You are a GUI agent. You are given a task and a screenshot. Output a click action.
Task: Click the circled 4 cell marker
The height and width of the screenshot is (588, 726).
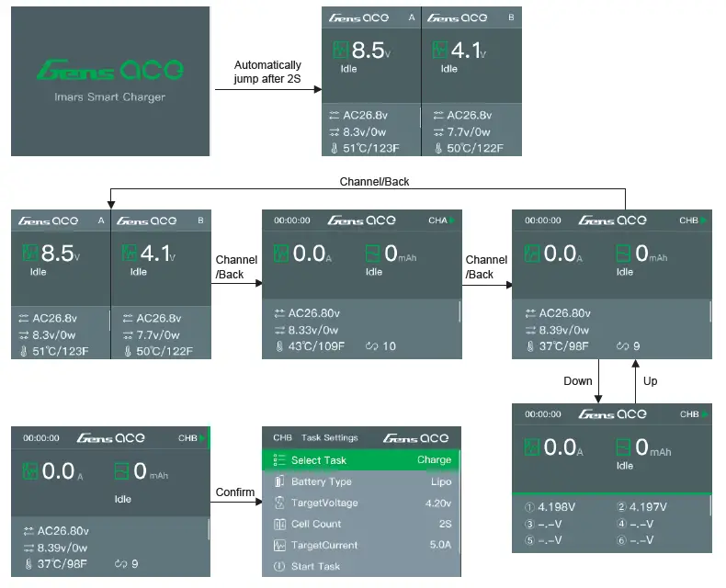point(622,524)
